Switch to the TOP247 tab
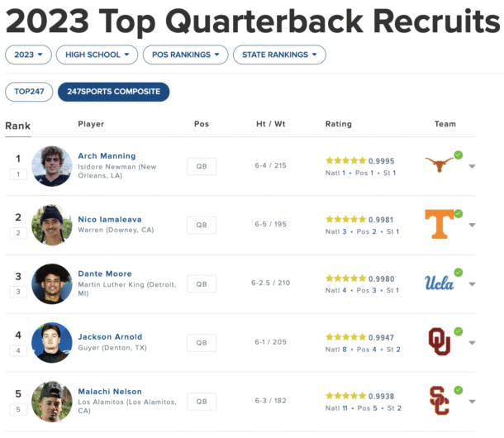 (x=29, y=92)
